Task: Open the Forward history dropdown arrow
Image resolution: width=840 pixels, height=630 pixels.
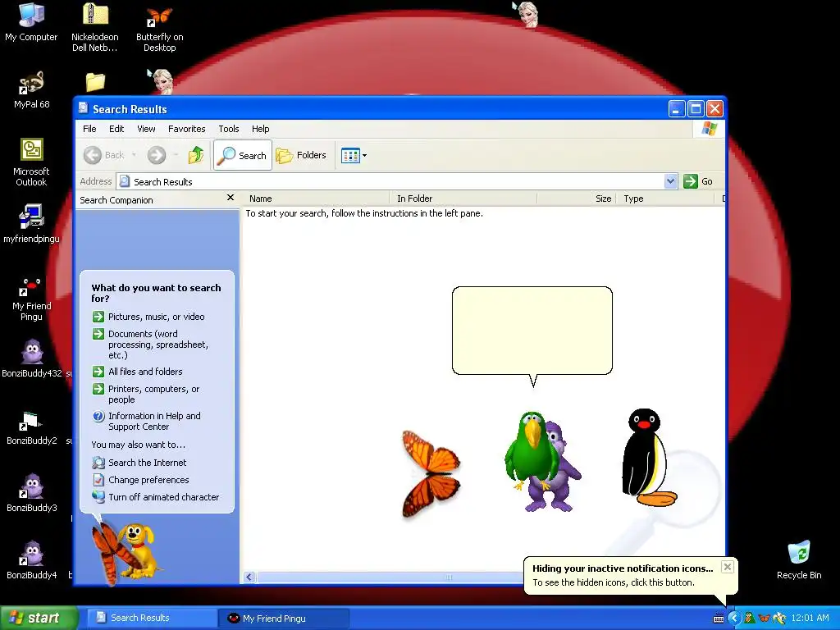Action: pyautogui.click(x=176, y=155)
